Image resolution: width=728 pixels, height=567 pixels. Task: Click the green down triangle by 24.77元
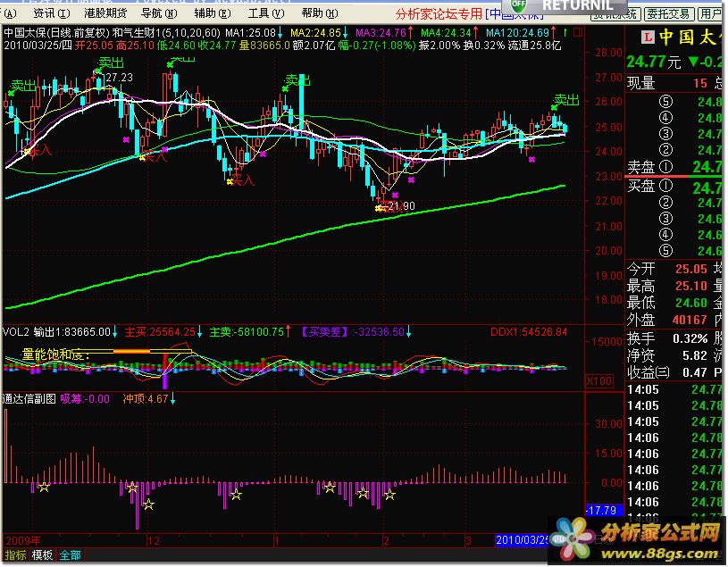[x=694, y=62]
